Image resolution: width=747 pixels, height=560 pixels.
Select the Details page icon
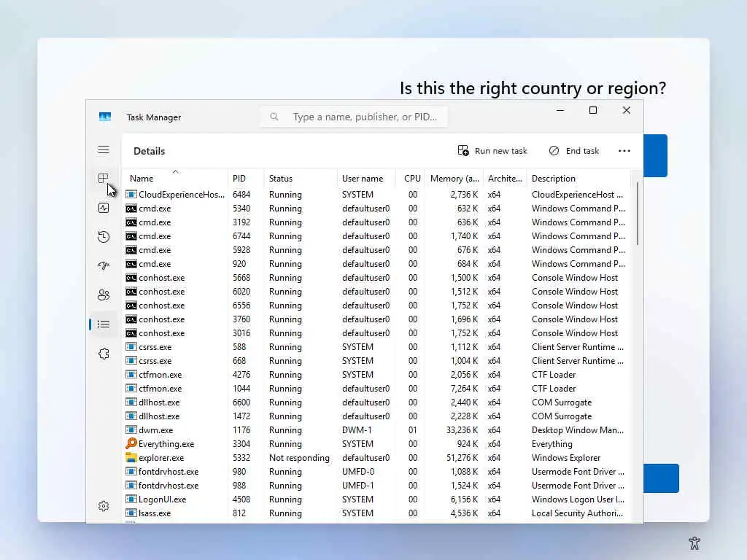tap(104, 324)
